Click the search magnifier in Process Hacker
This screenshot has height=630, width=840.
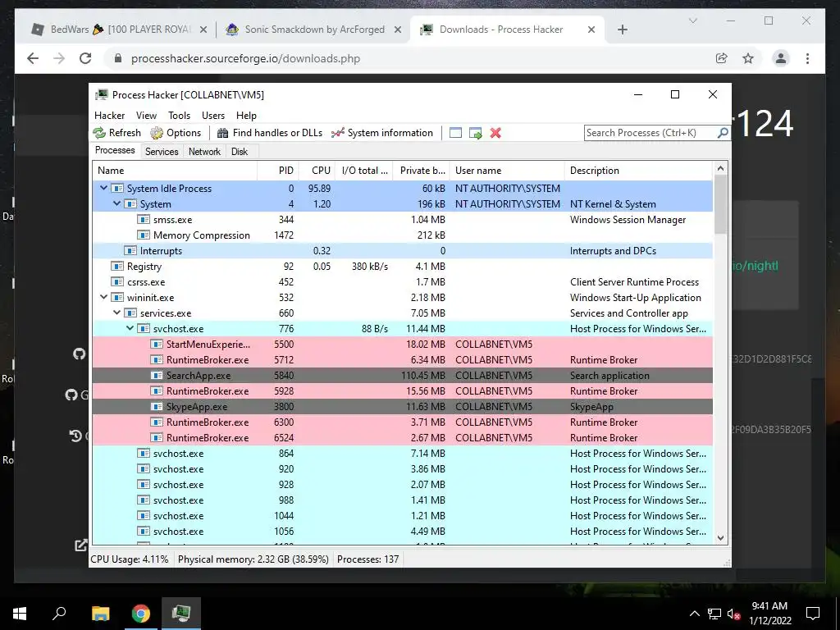click(723, 132)
